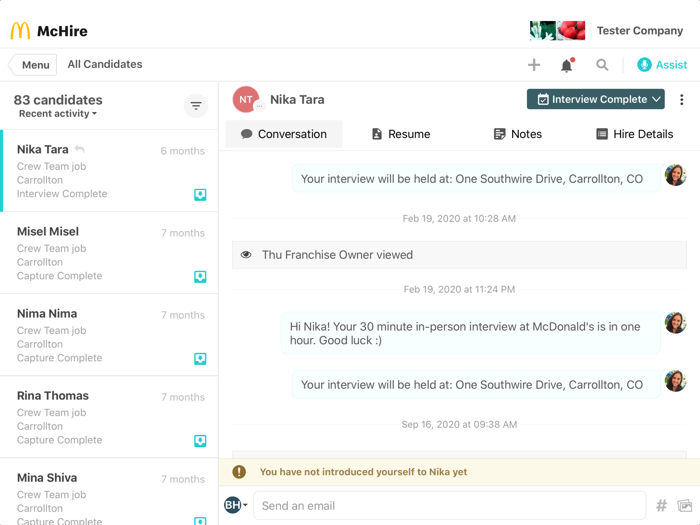
Task: Select the Mina Shiva candidate
Action: click(x=109, y=492)
